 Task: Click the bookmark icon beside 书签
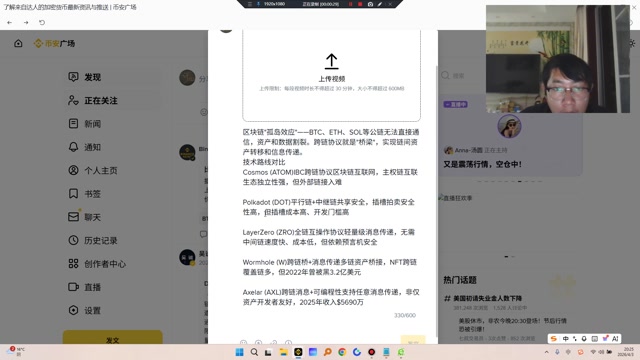(73, 193)
